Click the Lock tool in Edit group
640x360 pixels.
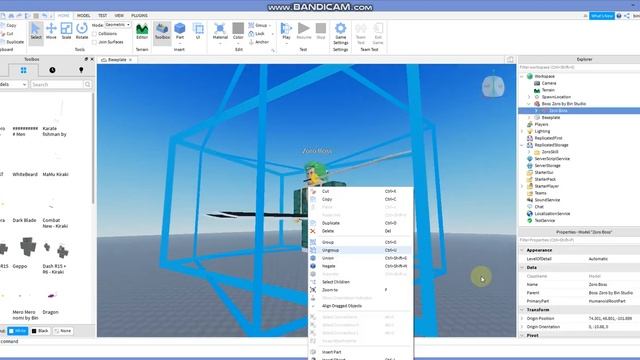(257, 33)
